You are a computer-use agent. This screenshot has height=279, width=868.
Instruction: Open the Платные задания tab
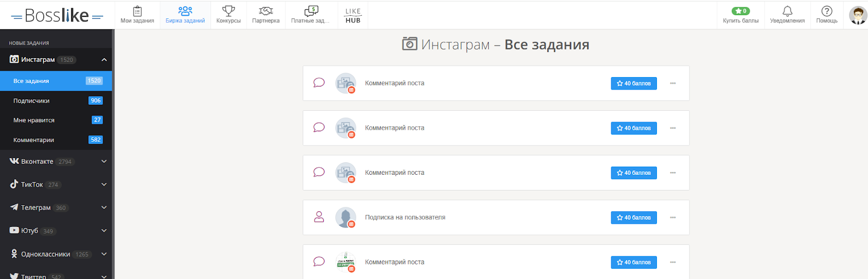pos(310,15)
